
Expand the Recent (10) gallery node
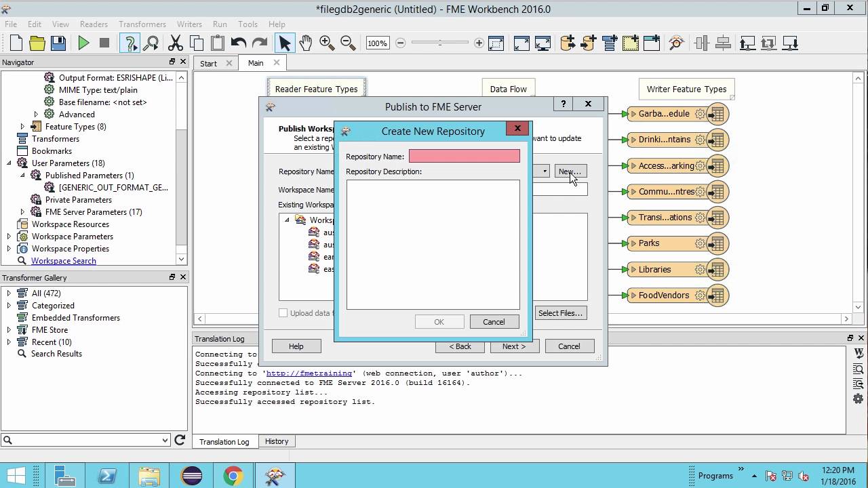coord(9,342)
